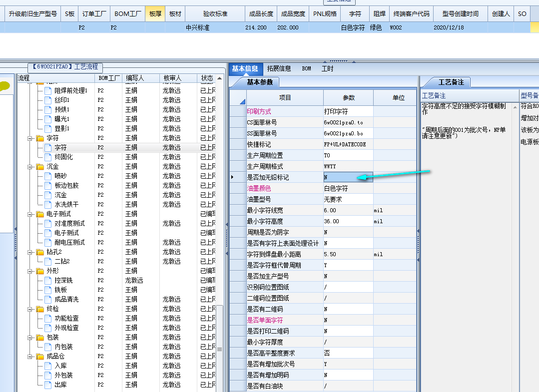Viewport: 539px width, 392px height.
Task: Open the 拓展信息 tab
Action: tap(279, 69)
